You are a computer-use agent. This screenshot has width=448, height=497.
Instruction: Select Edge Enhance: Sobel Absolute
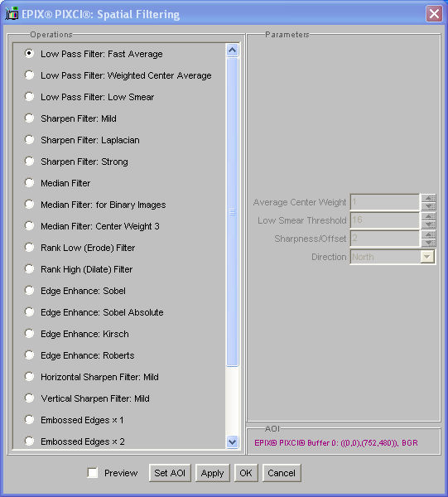point(30,312)
